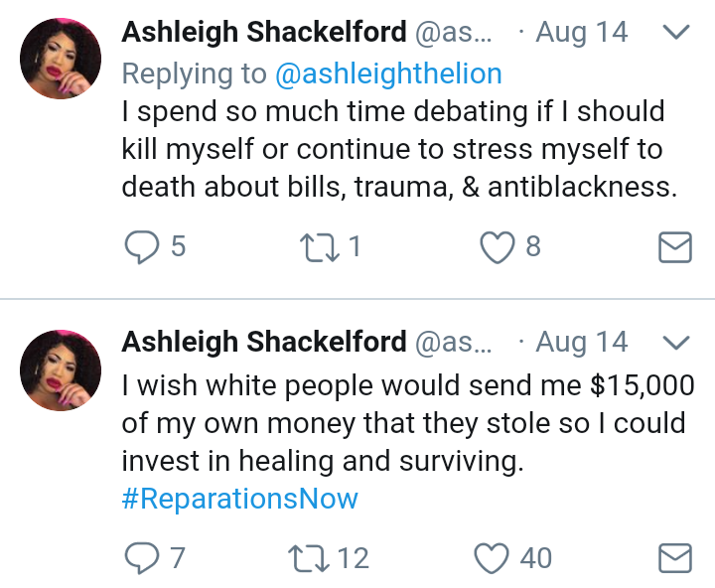This screenshot has width=715, height=588.
Task: View the second tweet's profile avatar
Action: (x=61, y=369)
